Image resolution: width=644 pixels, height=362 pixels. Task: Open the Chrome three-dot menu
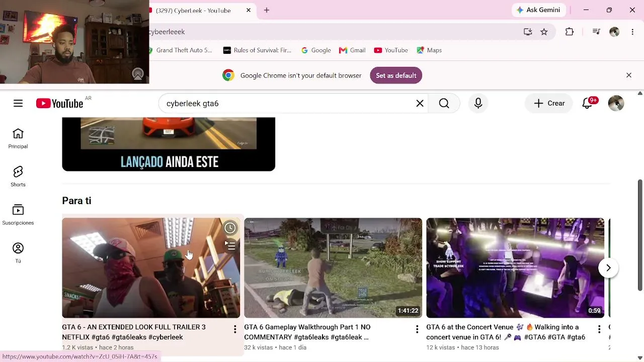(x=632, y=32)
